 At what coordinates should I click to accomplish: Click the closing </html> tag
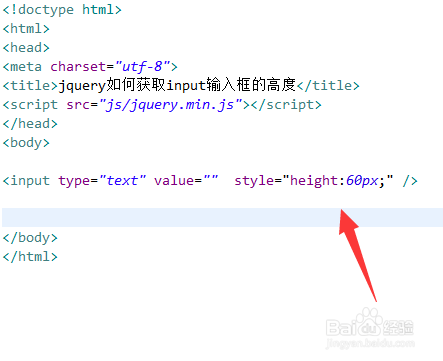point(30,257)
